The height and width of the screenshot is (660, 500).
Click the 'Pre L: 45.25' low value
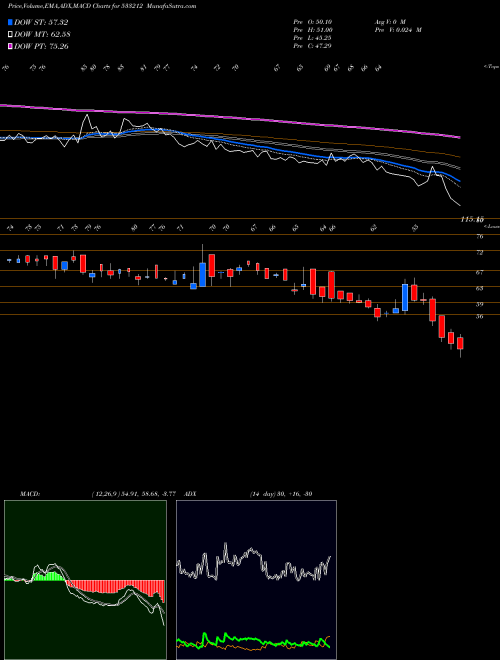coord(313,38)
